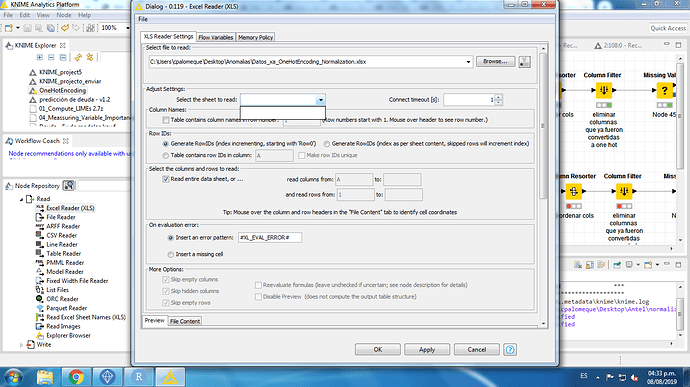Select Insert an error pattern option

pyautogui.click(x=170, y=238)
